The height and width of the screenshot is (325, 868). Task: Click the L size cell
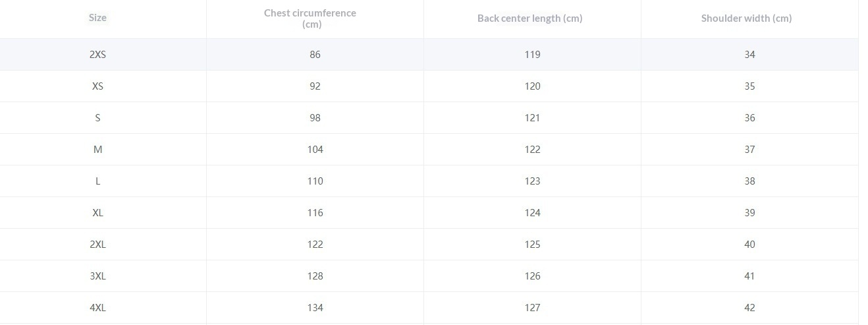pos(97,181)
